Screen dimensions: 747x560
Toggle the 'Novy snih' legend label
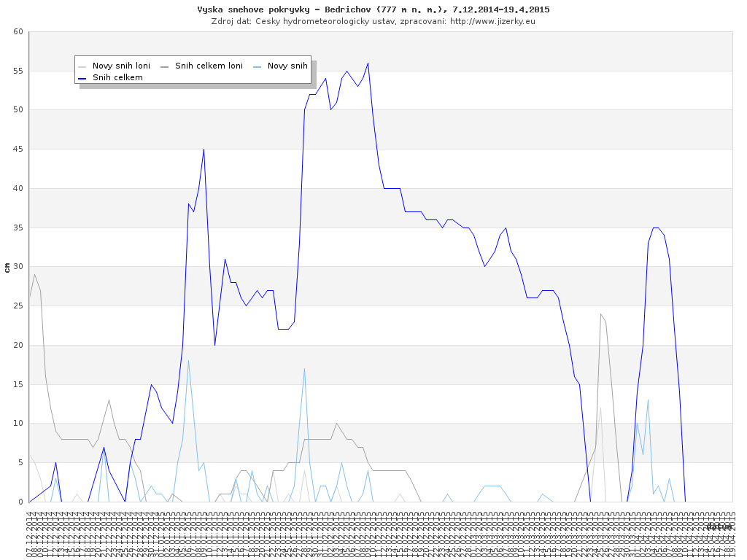[287, 66]
